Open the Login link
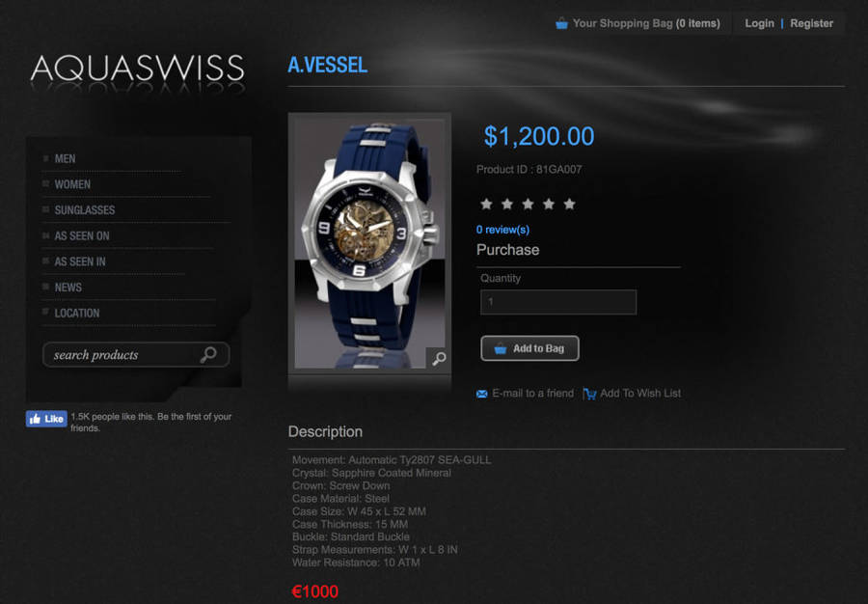868x604 pixels. pos(760,23)
